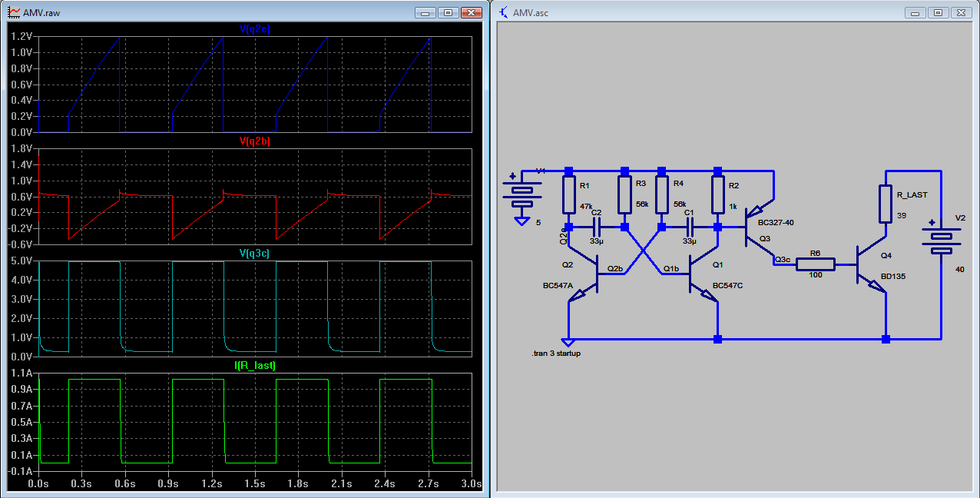Click the '5.0V' axis label in the V(q3c) pane

pos(22,261)
